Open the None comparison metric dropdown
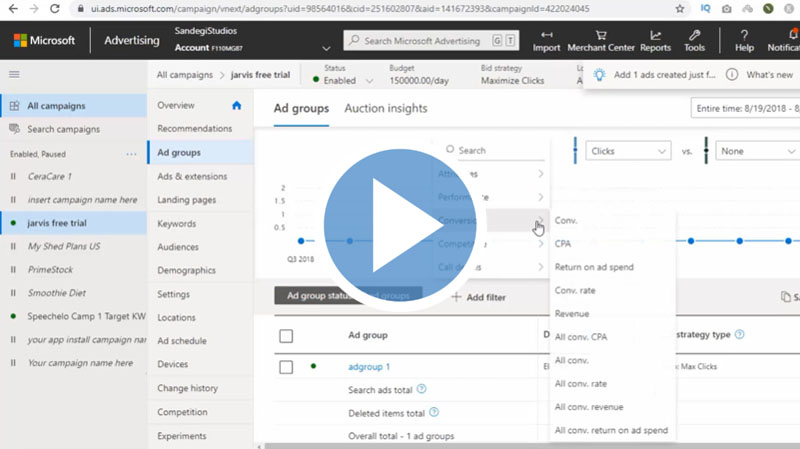The width and height of the screenshot is (800, 449). (758, 151)
